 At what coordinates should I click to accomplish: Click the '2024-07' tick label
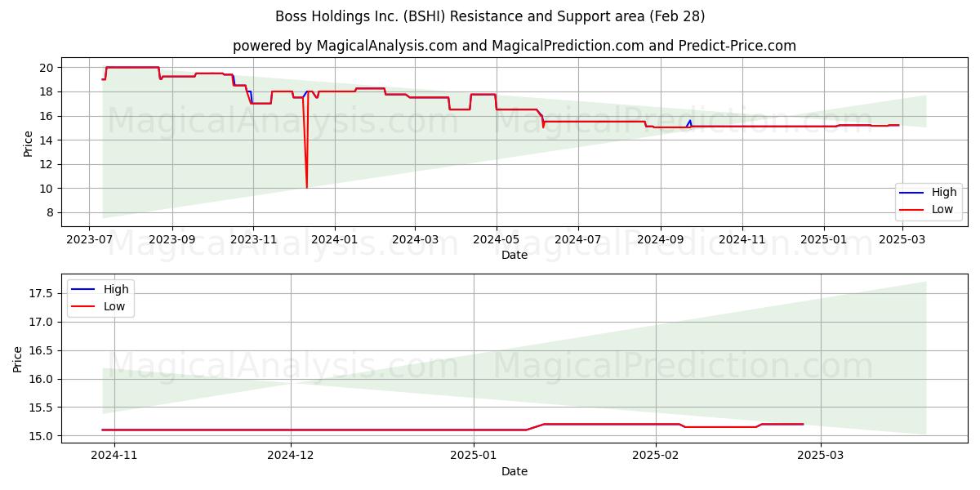click(578, 240)
